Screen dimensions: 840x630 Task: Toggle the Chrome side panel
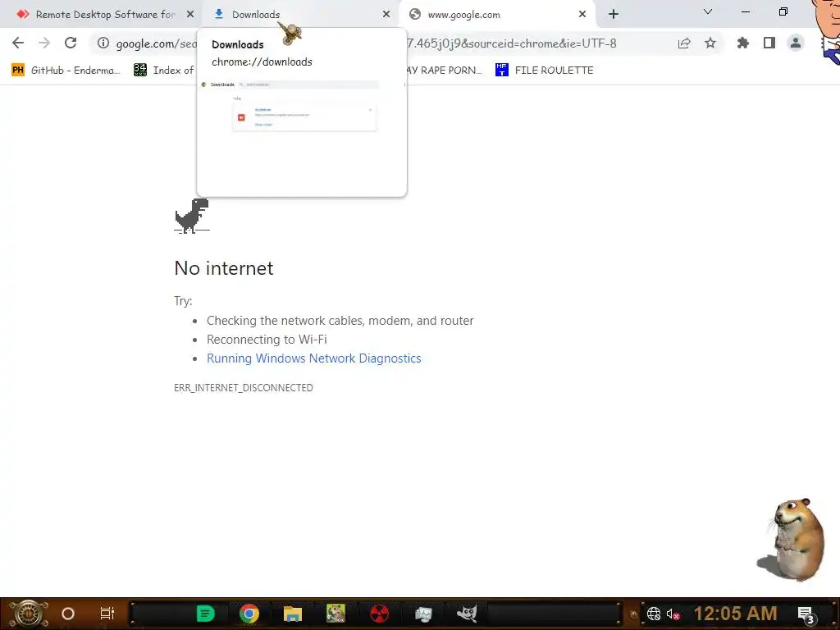click(x=769, y=43)
